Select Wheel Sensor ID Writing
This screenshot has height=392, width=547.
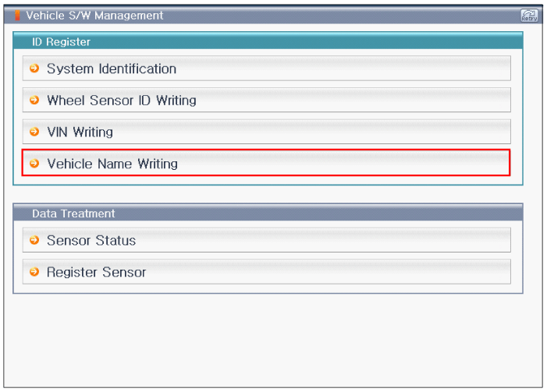122,101
